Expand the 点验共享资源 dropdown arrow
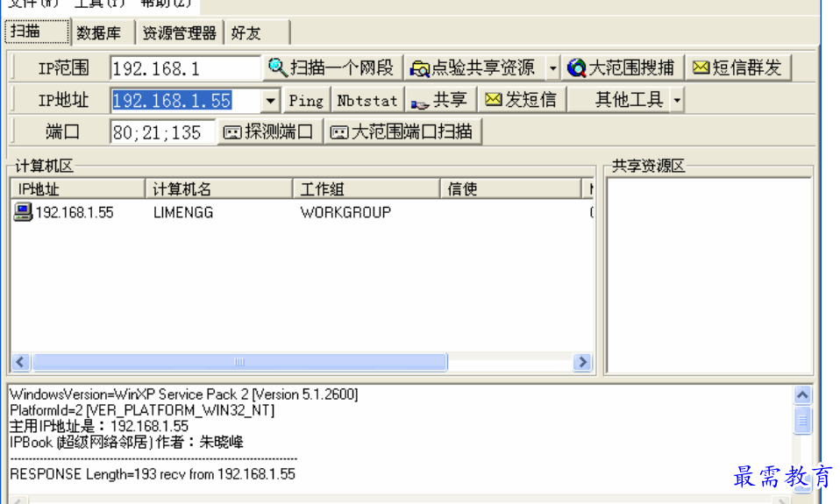This screenshot has height=504, width=840. [553, 68]
